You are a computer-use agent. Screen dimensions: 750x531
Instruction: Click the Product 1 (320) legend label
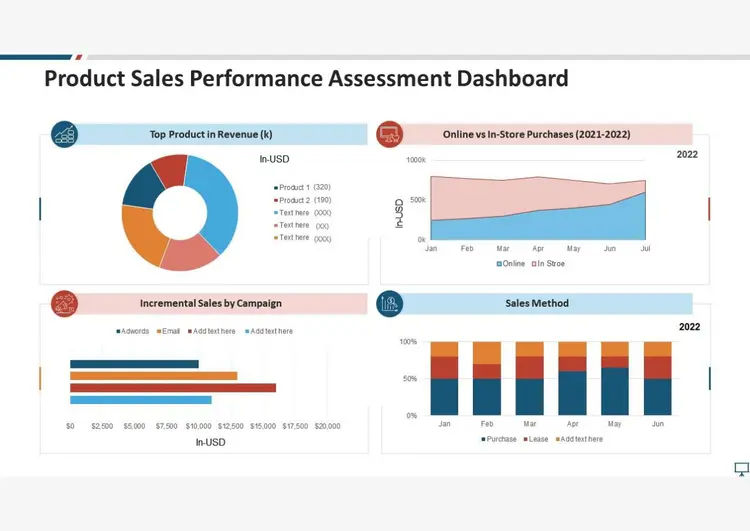coord(302,187)
